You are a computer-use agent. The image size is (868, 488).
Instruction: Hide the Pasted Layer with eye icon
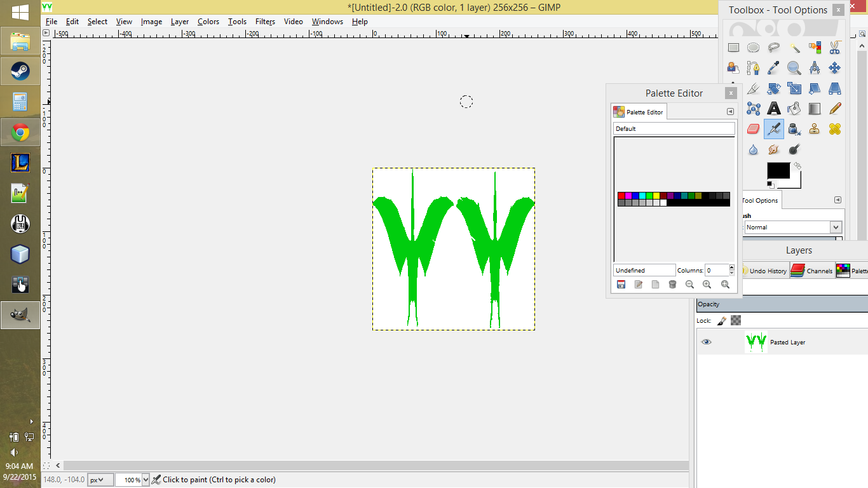coord(706,342)
